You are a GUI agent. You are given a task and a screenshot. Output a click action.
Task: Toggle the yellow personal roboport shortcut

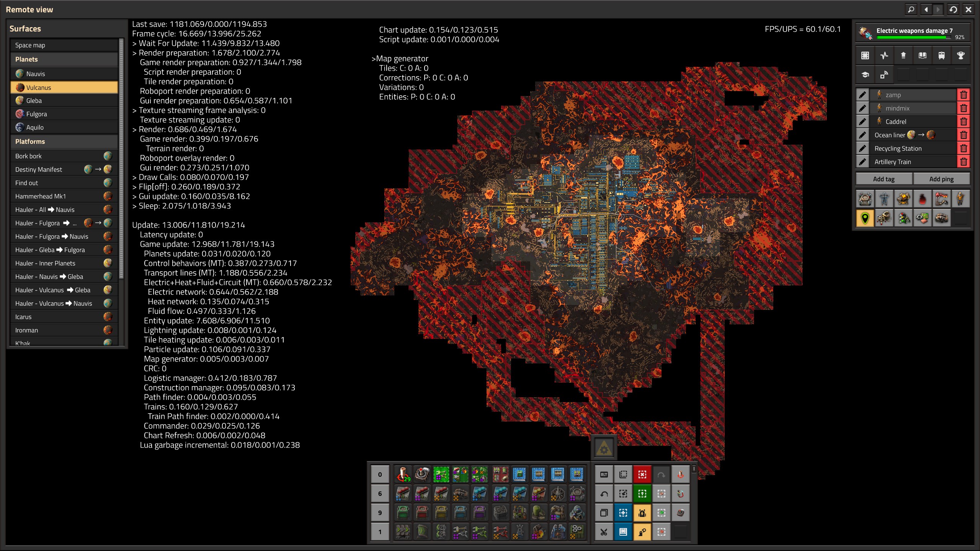click(x=642, y=513)
